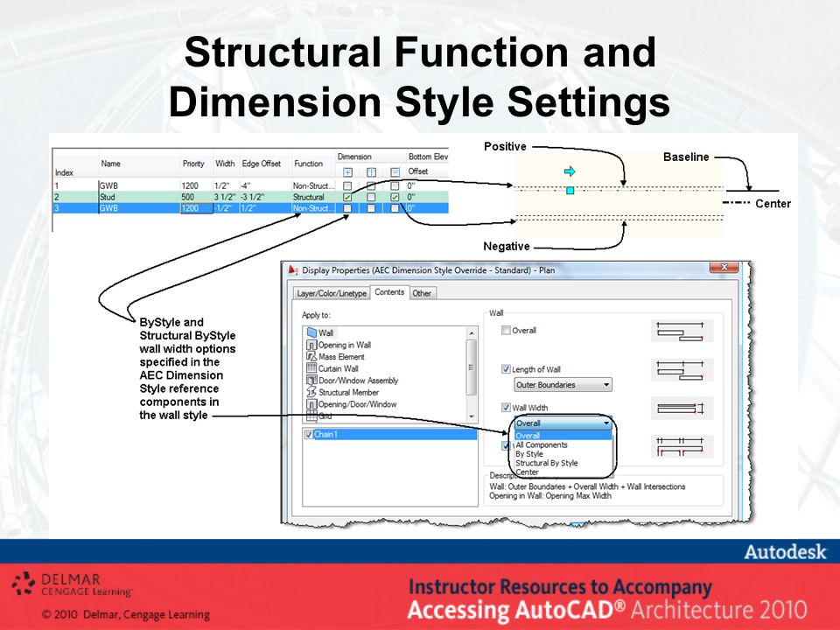
Task: Enable the Overall checkbox under Wall
Action: point(506,331)
